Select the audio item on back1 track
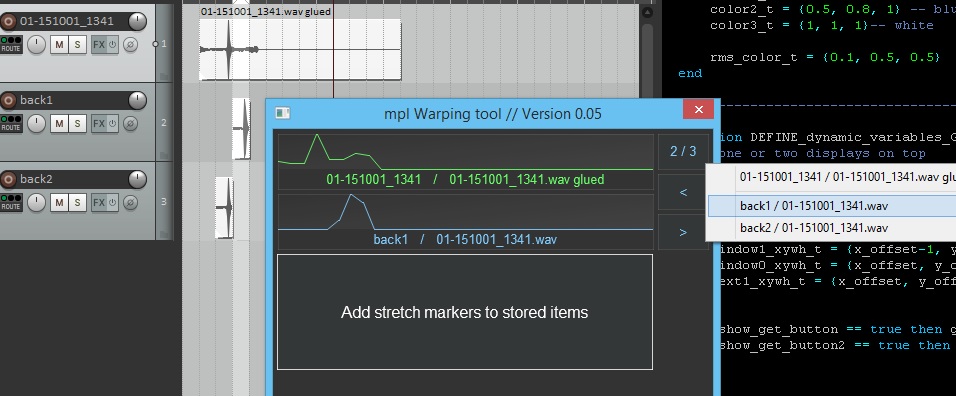The width and height of the screenshot is (956, 396). [x=241, y=129]
